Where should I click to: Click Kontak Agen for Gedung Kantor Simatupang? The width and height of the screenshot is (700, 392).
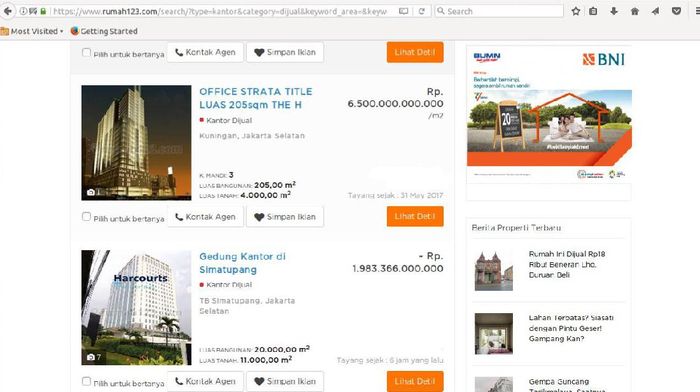(x=205, y=381)
